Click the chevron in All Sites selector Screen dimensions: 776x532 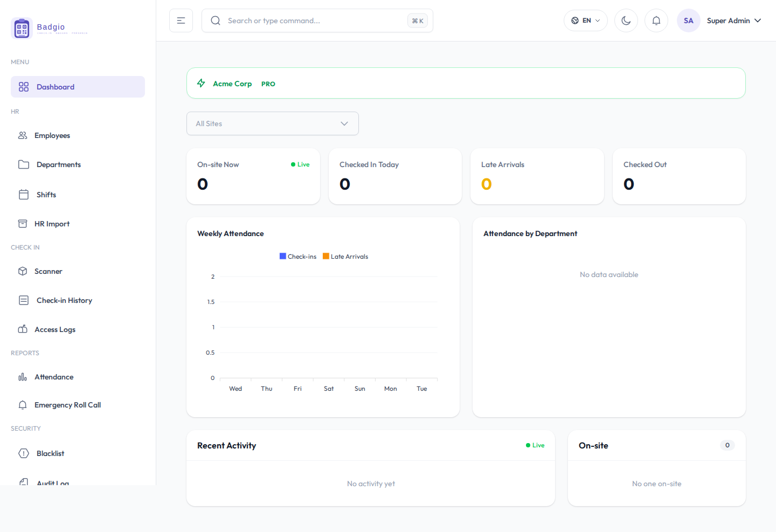pyautogui.click(x=344, y=123)
